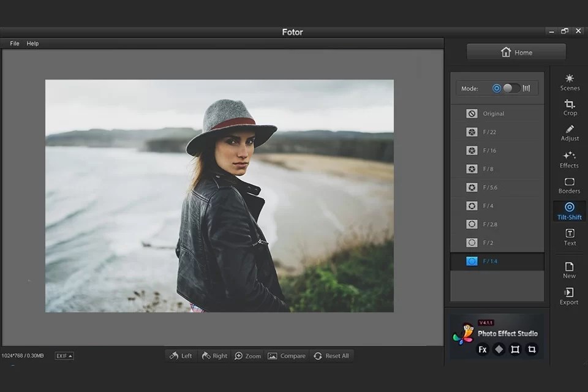Open the File menu
588x392 pixels.
[14, 43]
